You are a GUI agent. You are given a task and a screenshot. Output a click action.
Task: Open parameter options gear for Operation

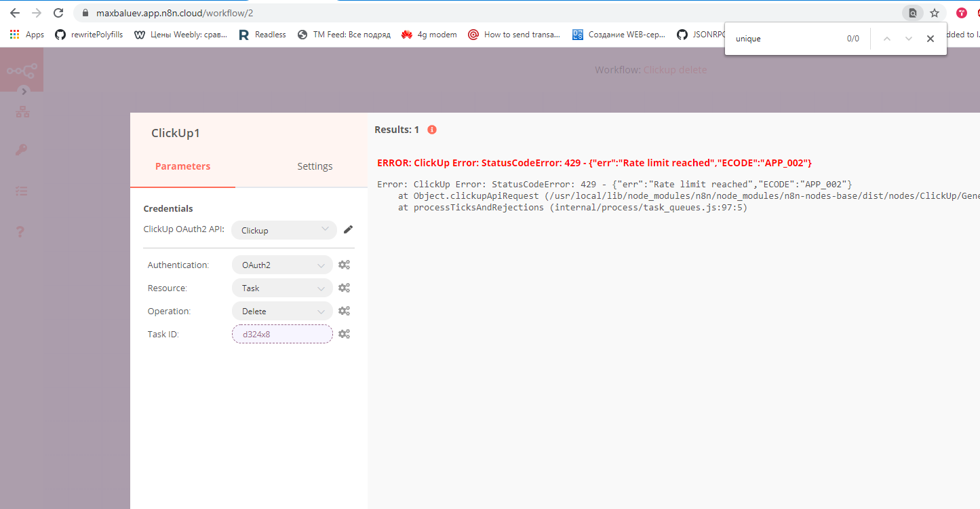(x=345, y=311)
